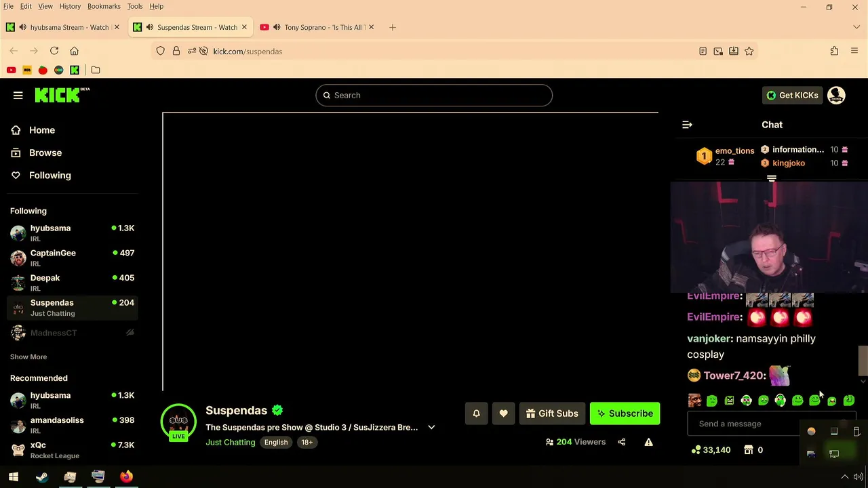Click the Get KICKs button
Image resolution: width=868 pixels, height=488 pixels.
click(792, 96)
